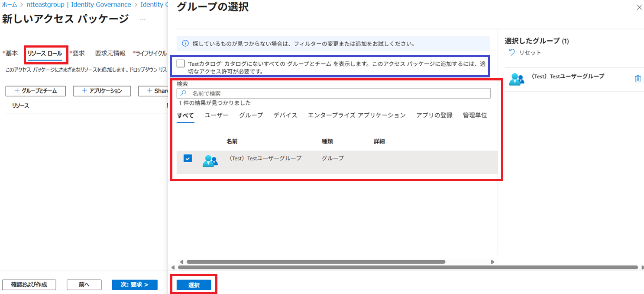This screenshot has height=294, width=644.
Task: Click the search magnifier icon
Action: (x=183, y=93)
